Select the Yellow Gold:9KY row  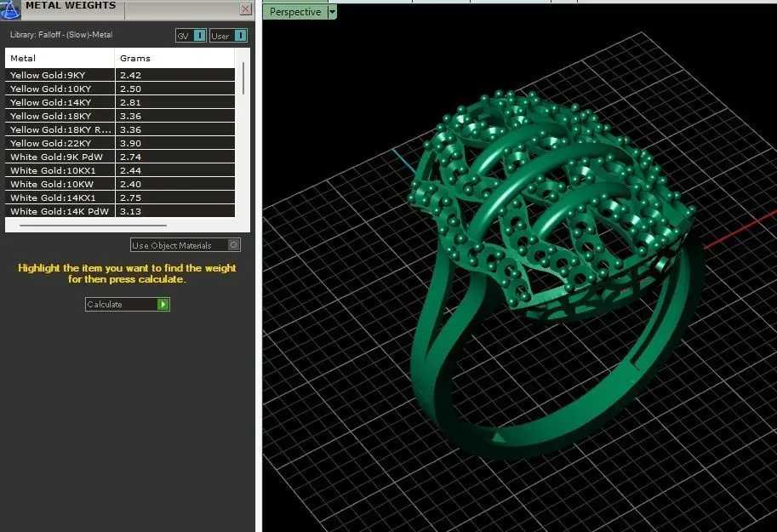(x=120, y=75)
